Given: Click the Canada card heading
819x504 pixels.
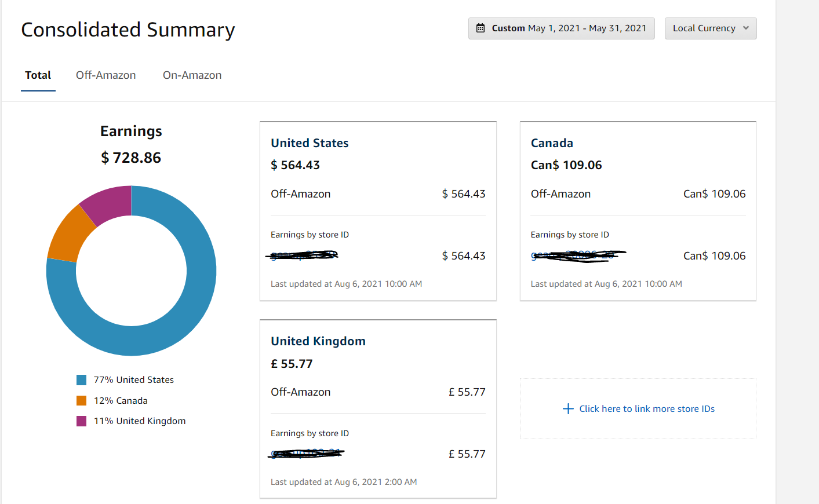Looking at the screenshot, I should point(552,143).
